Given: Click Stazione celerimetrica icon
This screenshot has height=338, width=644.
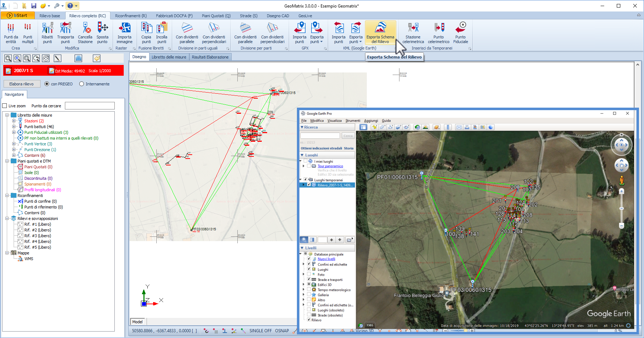Looking at the screenshot, I should pyautogui.click(x=413, y=33).
